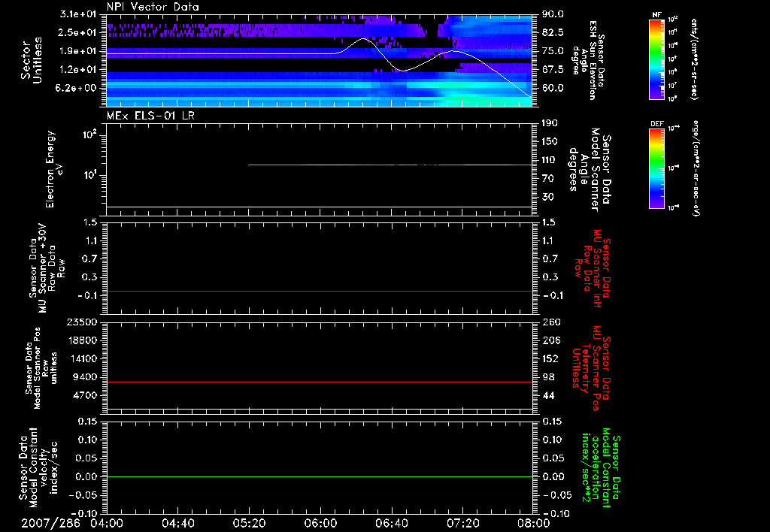Click the '04:40' time tick label
The width and height of the screenshot is (770, 532).
pyautogui.click(x=177, y=523)
